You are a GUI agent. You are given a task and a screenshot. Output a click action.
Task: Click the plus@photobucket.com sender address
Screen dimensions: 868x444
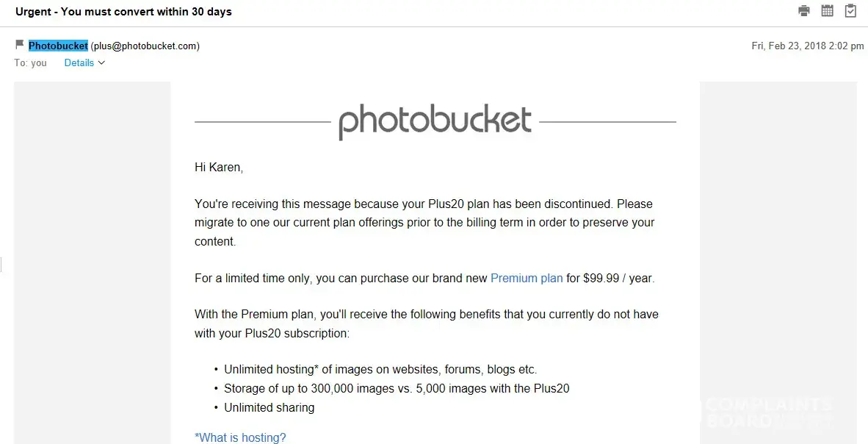tap(145, 46)
